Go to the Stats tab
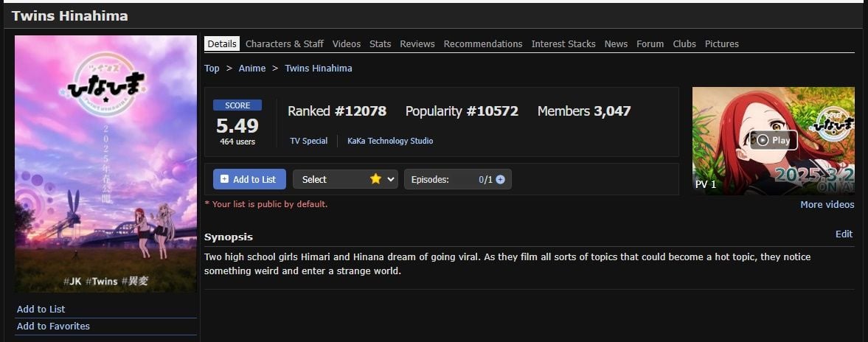Screen dimensions: 868x342 [381, 43]
